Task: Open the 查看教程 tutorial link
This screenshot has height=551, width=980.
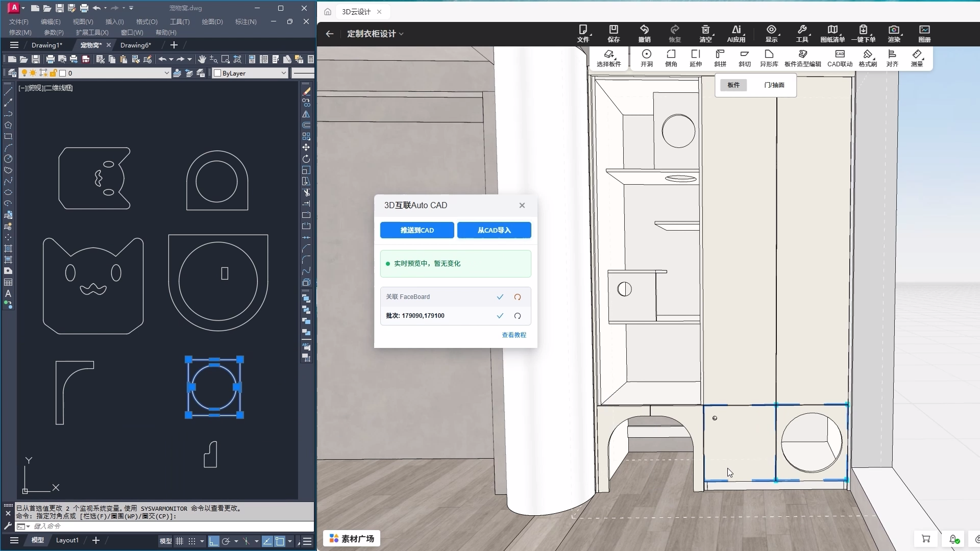Action: (514, 335)
